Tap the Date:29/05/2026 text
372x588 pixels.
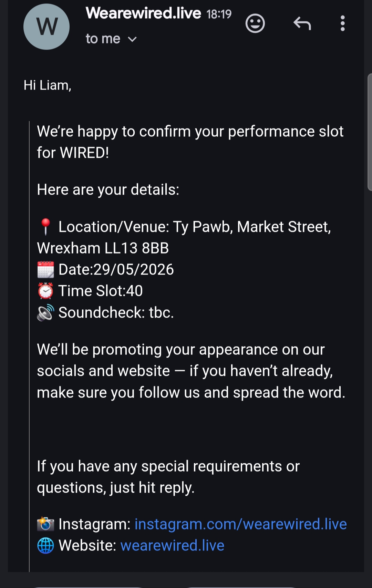[x=116, y=269]
